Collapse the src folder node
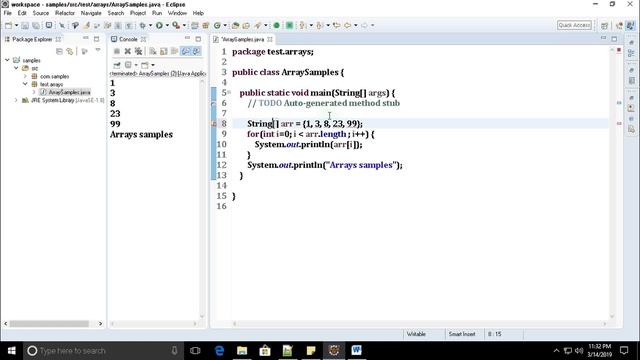The image size is (640, 360). tap(16, 68)
